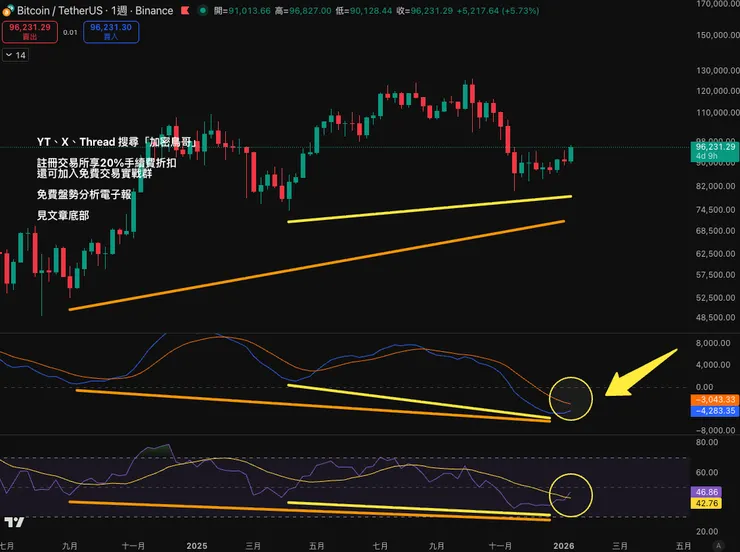Select the 註冊交易所享20%手續費折扣 text annotation

click(x=107, y=163)
